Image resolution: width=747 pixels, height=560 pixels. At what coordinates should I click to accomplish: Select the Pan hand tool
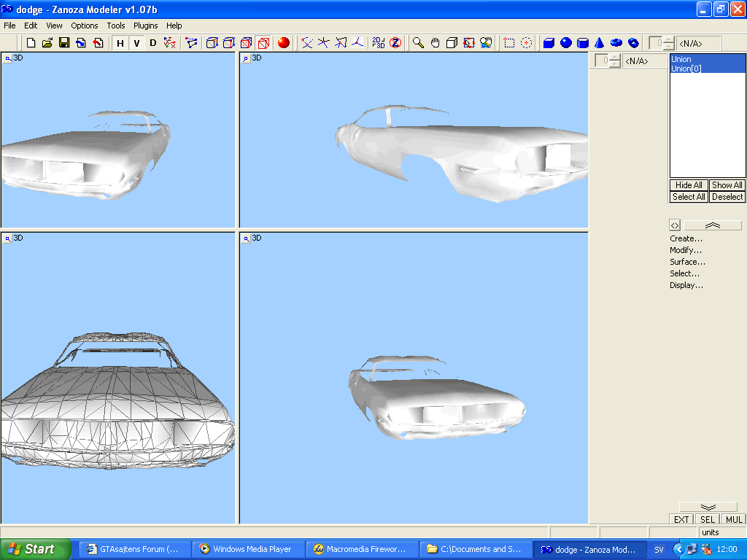[435, 43]
